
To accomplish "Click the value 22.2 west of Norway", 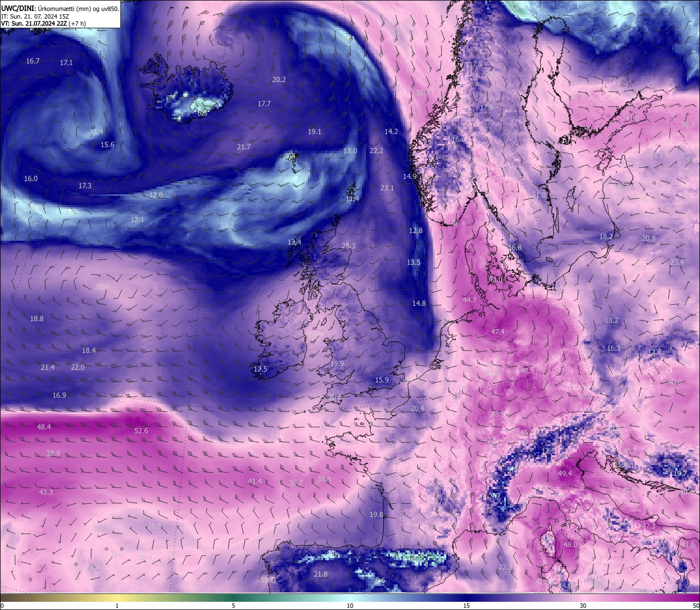I will click(376, 151).
